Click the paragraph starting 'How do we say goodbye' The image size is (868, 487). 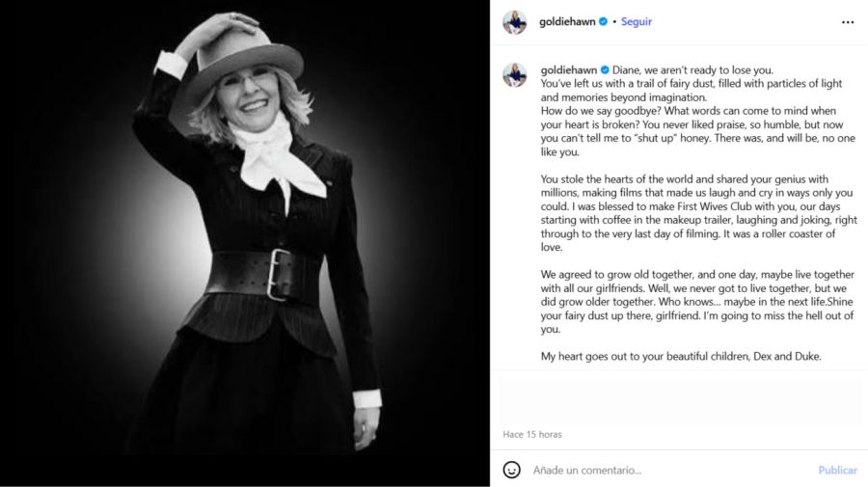(697, 131)
